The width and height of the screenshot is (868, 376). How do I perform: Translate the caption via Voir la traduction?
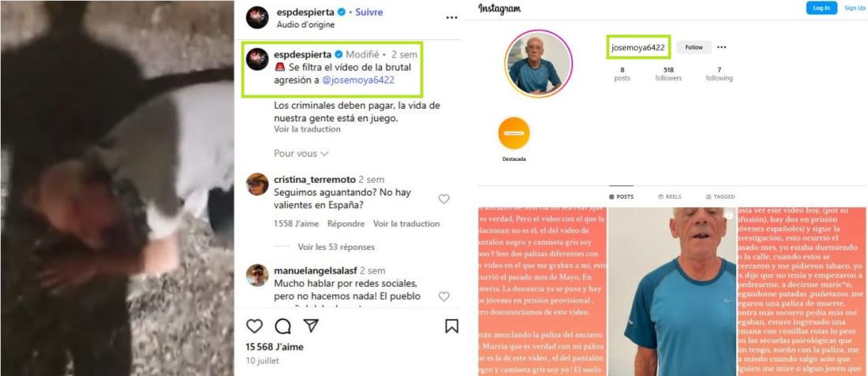pyautogui.click(x=307, y=128)
